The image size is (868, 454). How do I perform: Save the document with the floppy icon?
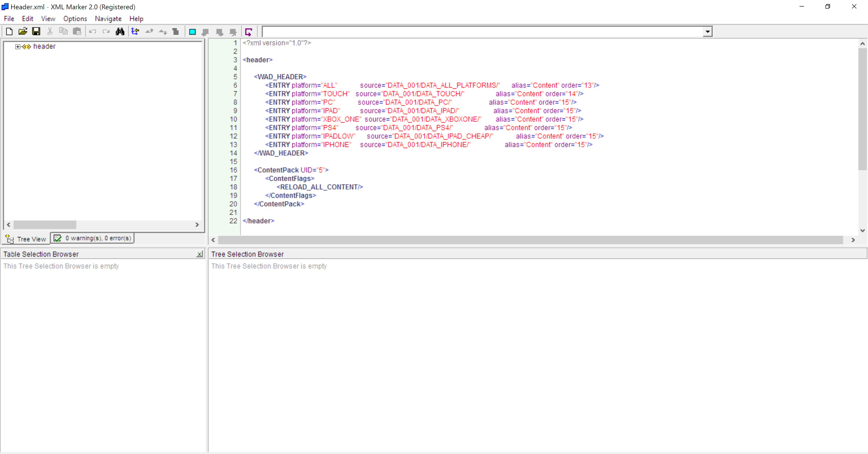coord(36,32)
